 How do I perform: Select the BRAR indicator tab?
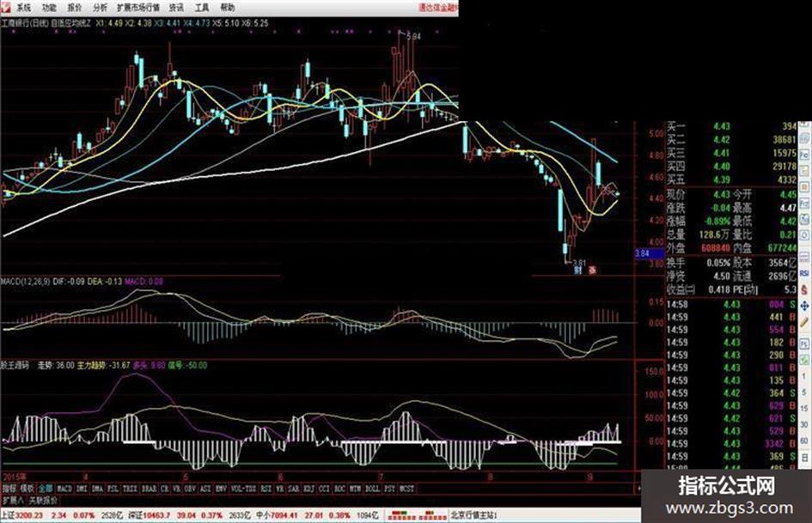tap(150, 489)
